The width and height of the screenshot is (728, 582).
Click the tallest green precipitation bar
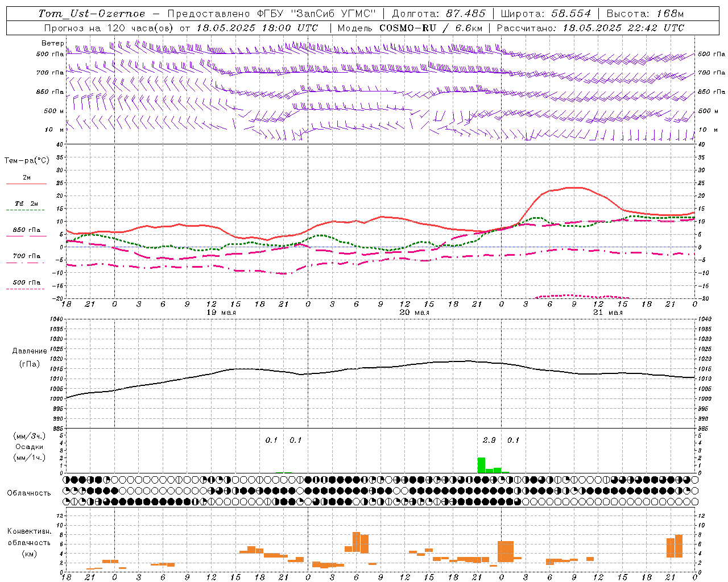481,465
